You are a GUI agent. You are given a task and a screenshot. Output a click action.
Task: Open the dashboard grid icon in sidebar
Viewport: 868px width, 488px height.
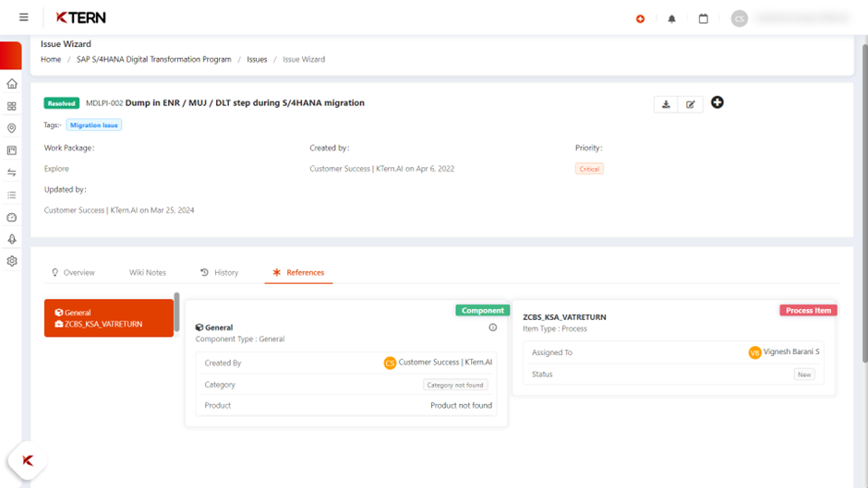tap(12, 106)
